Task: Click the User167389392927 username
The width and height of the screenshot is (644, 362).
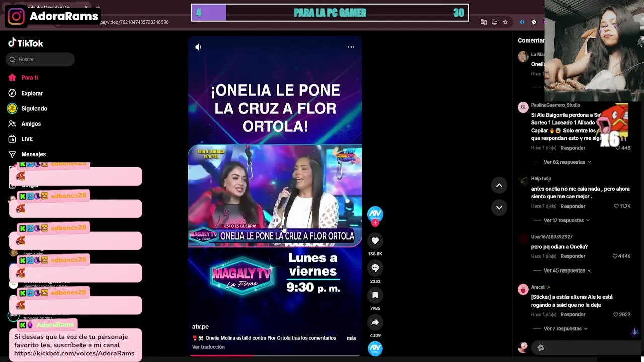Action: click(x=551, y=237)
